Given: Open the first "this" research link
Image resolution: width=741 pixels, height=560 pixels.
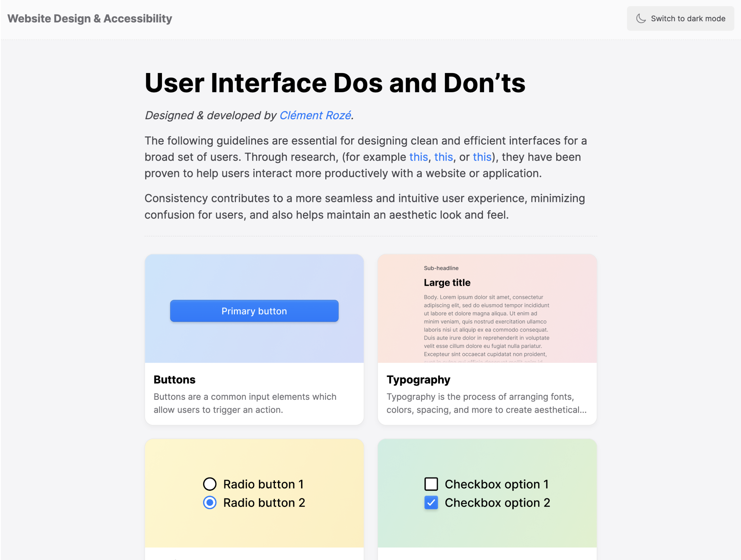Looking at the screenshot, I should [x=418, y=157].
